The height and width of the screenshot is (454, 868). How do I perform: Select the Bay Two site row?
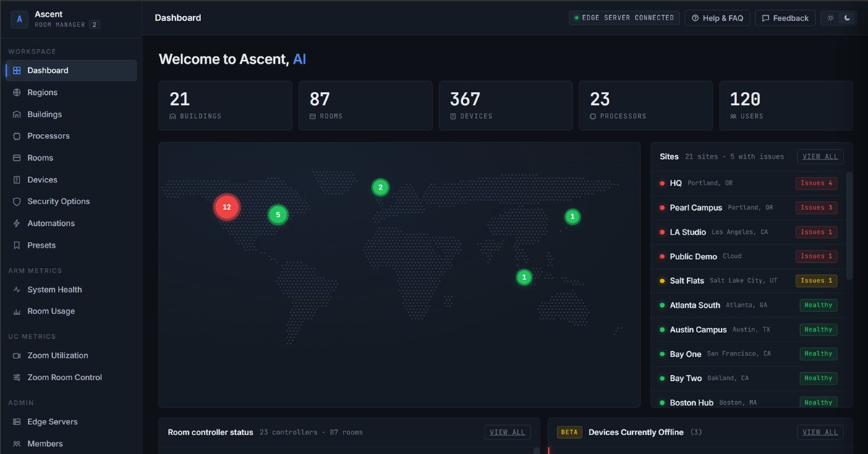748,378
